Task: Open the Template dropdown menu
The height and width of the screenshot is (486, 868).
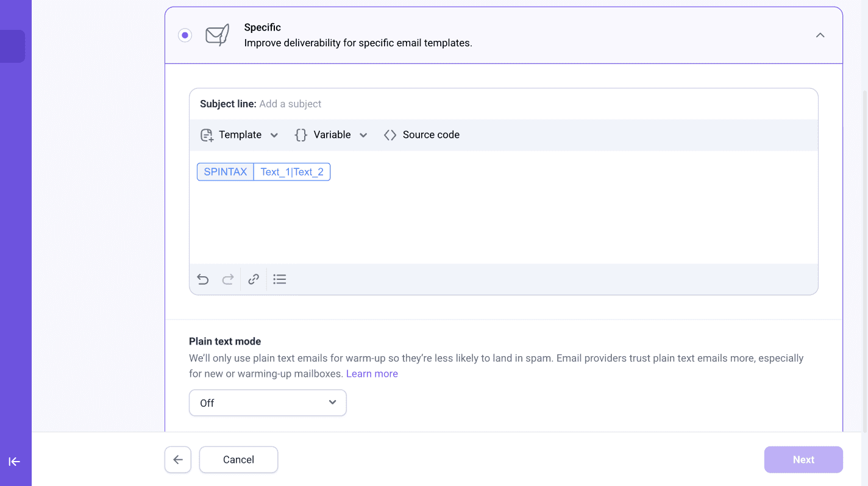Action: click(x=240, y=135)
